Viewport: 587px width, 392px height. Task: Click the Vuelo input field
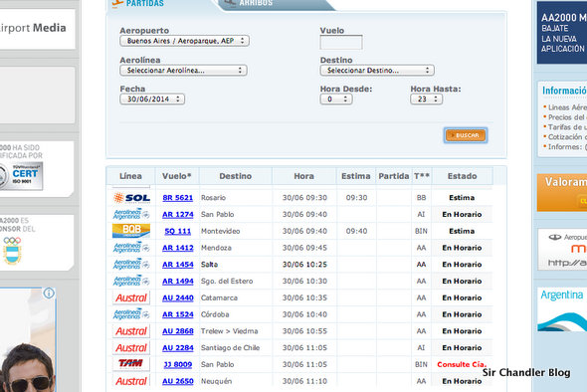point(341,43)
